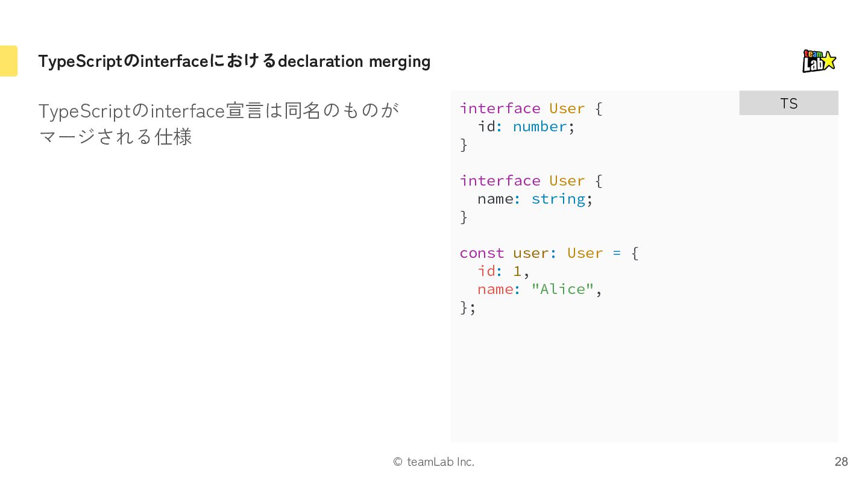Click the red id property in object

[486, 271]
